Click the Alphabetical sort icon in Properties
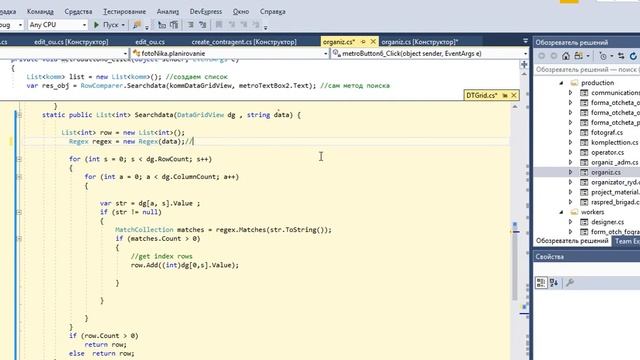This screenshot has height=360, width=640. tap(554, 282)
